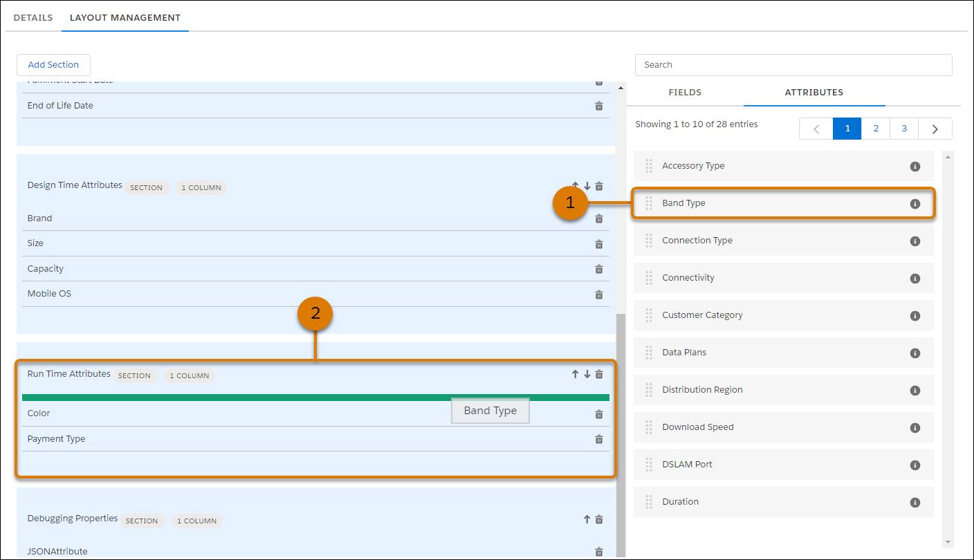This screenshot has width=974, height=560.
Task: Grab the Accessory Type drag handle
Action: 649,166
